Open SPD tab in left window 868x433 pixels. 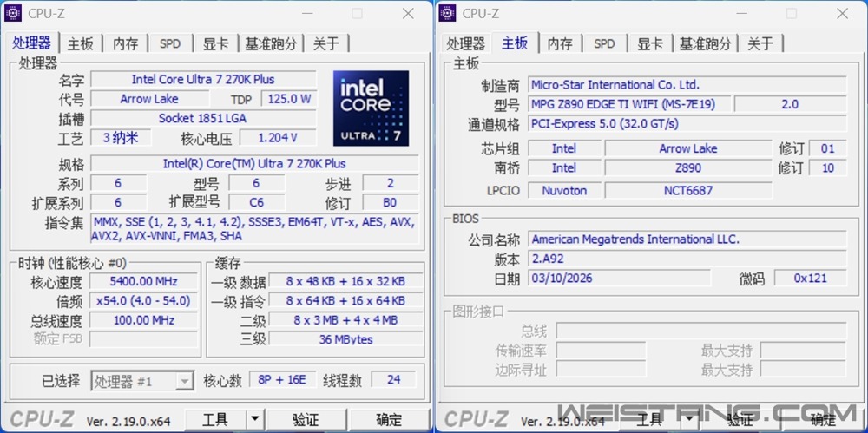170,43
